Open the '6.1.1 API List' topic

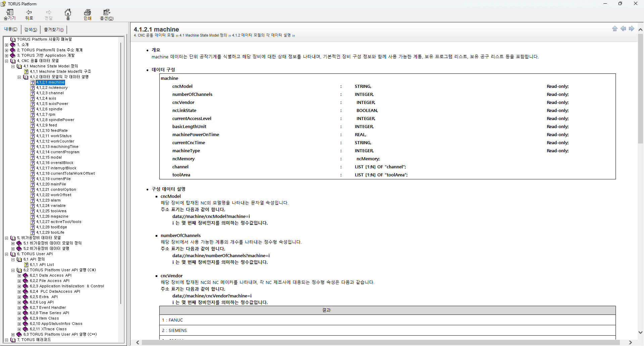(x=42, y=265)
